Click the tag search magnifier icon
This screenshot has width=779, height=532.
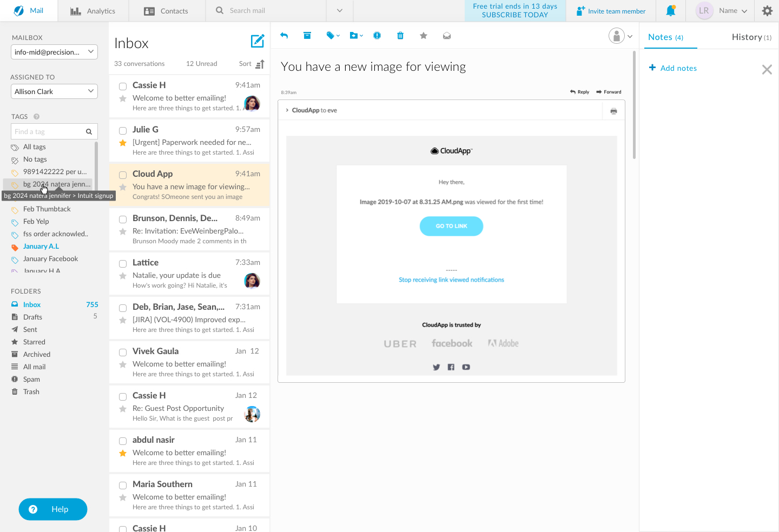(x=89, y=131)
